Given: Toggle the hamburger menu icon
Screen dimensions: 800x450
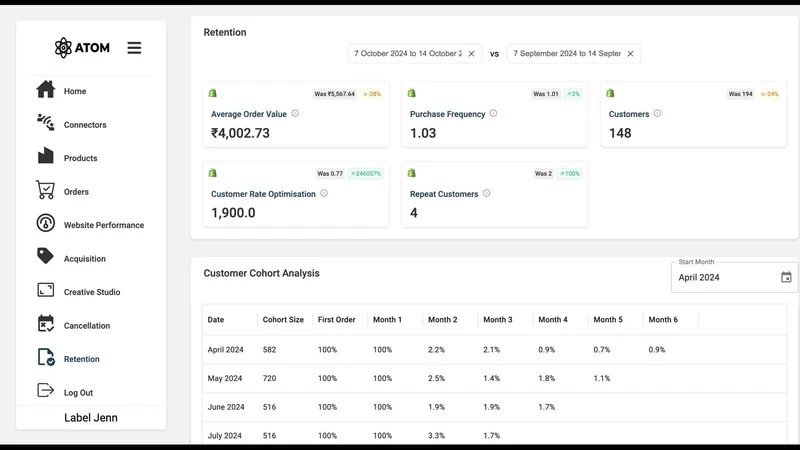Looking at the screenshot, I should click(134, 48).
